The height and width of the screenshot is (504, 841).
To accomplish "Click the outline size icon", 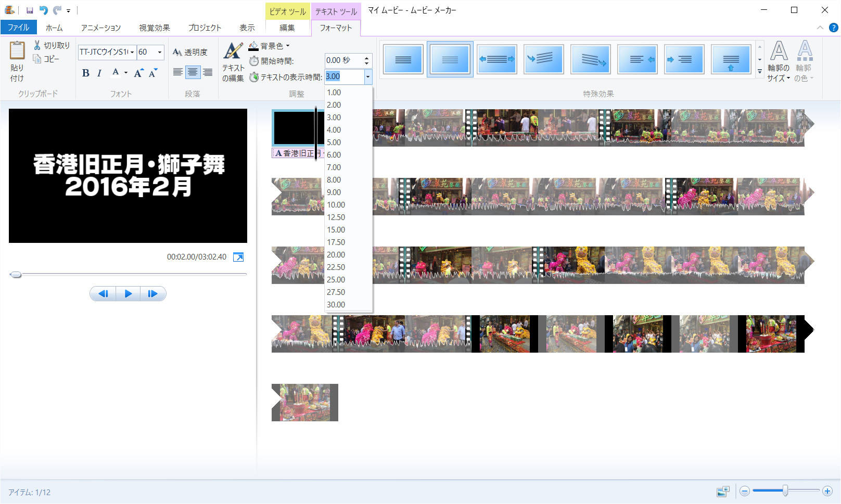I will point(779,52).
